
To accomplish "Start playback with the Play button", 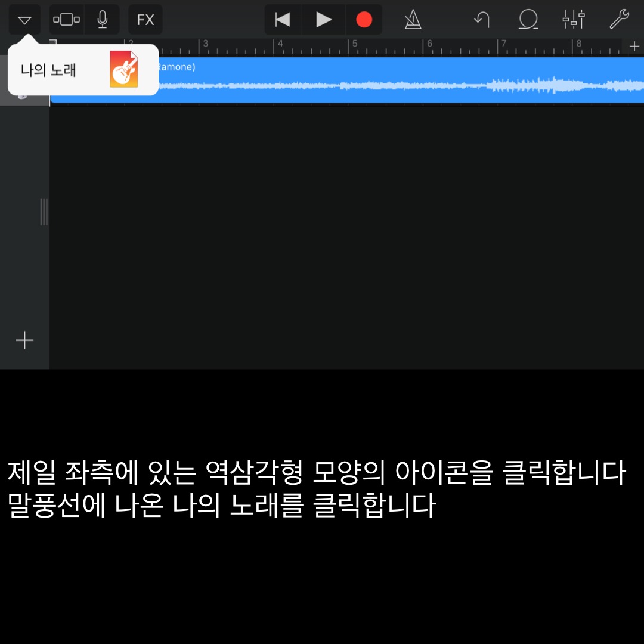I will [x=324, y=19].
